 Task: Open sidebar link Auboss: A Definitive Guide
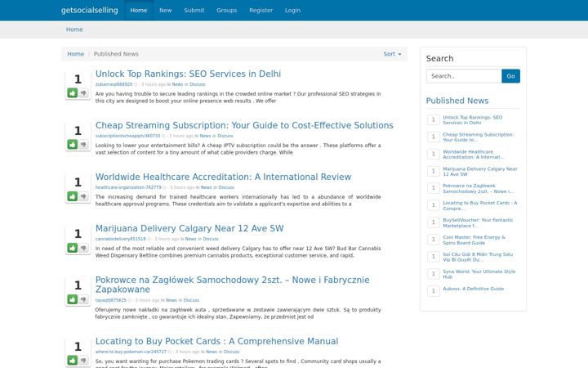click(x=473, y=289)
